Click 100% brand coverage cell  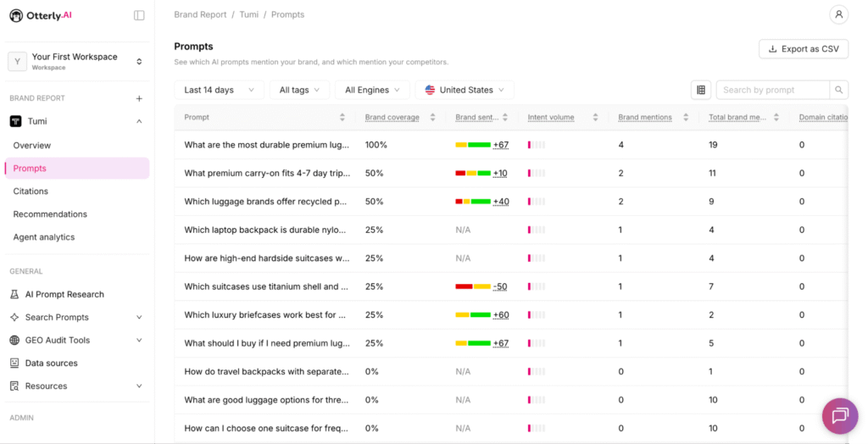coord(376,145)
